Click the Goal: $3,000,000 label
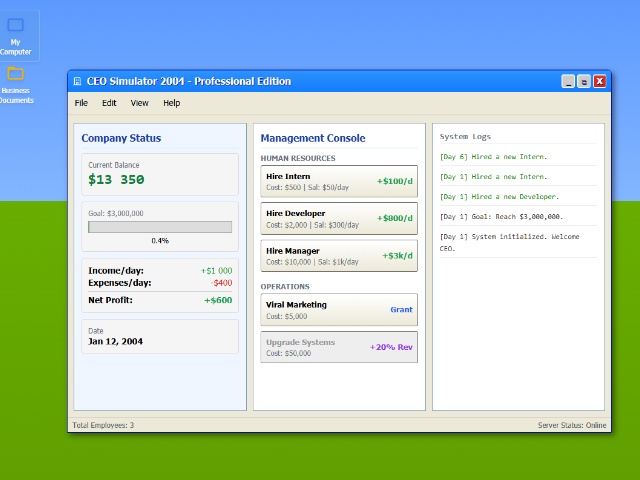This screenshot has width=640, height=480. [x=116, y=213]
